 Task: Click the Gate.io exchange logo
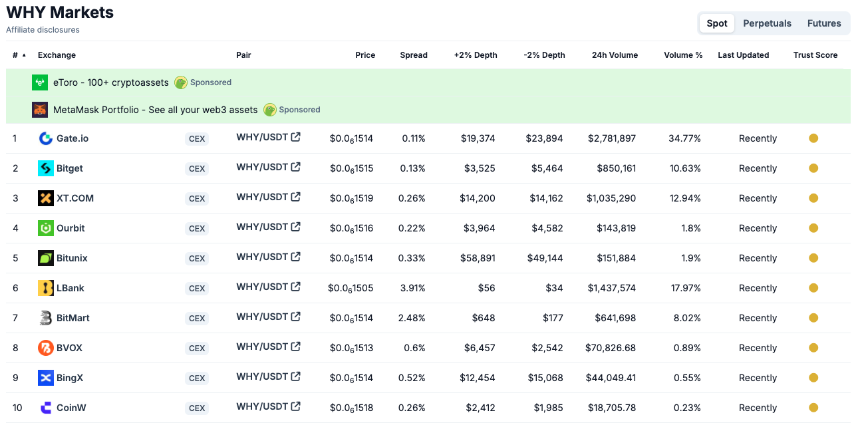pos(46,138)
